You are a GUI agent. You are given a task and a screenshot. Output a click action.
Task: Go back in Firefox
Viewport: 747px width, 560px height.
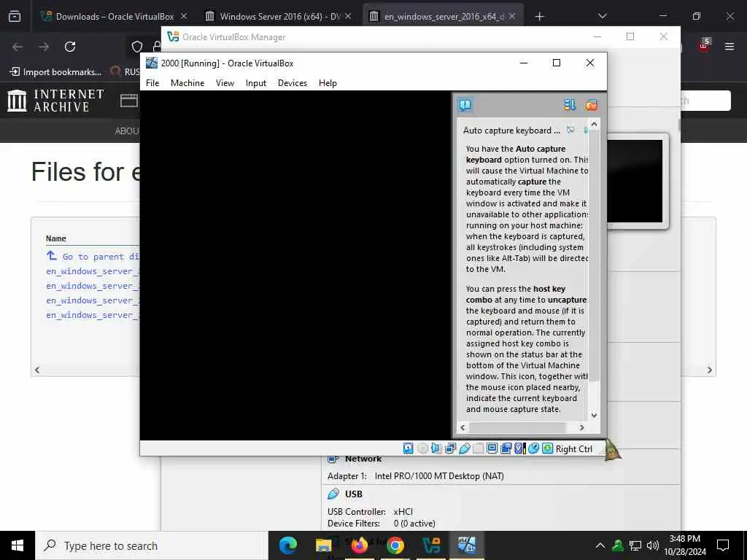coord(18,47)
